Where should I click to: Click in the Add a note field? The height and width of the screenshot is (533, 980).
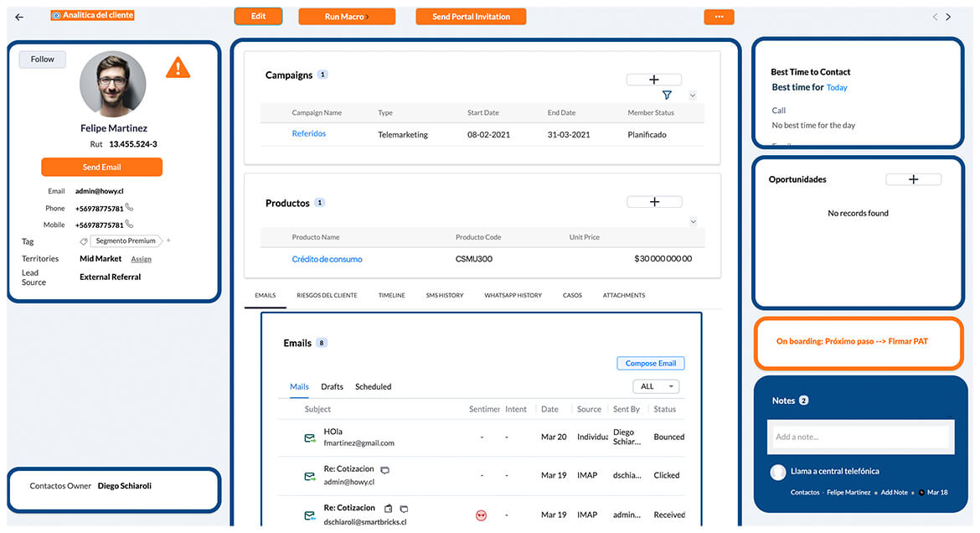pyautogui.click(x=860, y=437)
